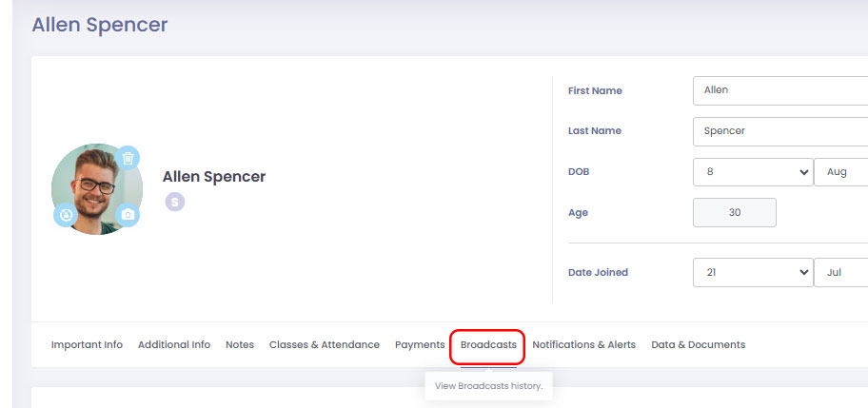Click the Last Name input field
868x408 pixels.
pos(780,131)
